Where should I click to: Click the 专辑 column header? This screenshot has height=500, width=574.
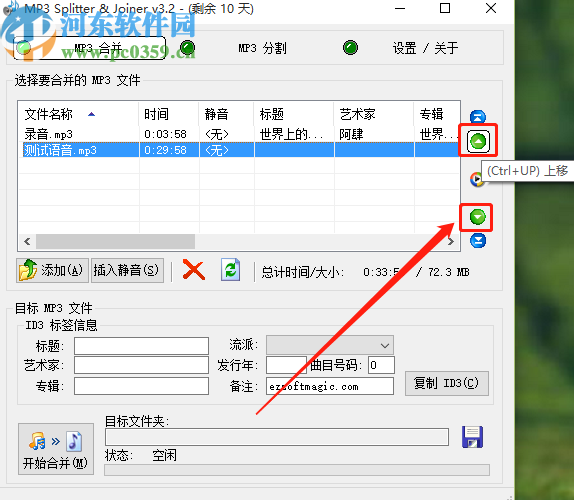(437, 114)
